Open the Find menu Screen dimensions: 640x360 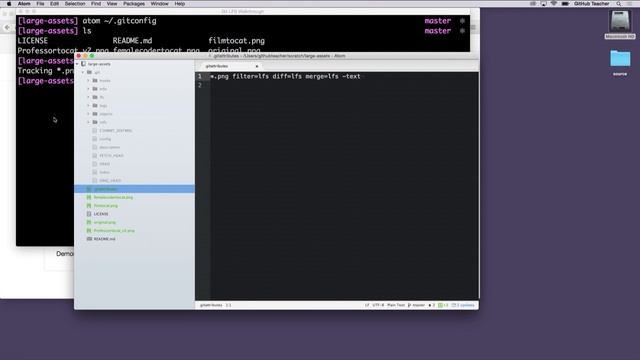[x=96, y=4]
